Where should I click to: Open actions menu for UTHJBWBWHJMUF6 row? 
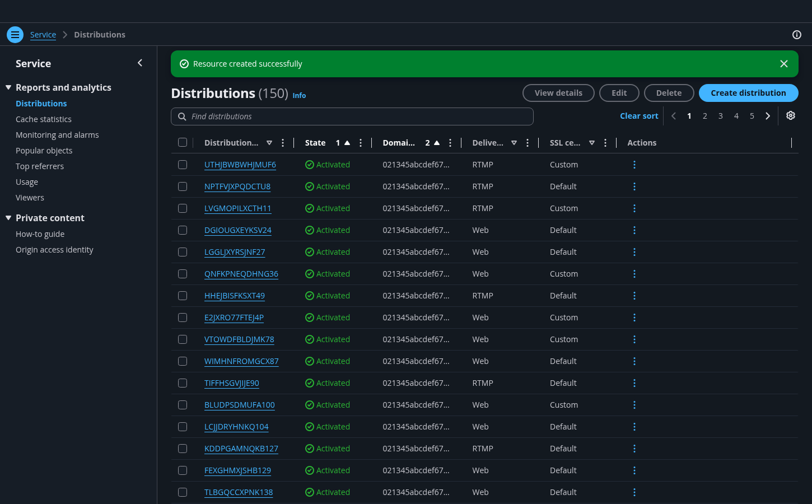634,165
